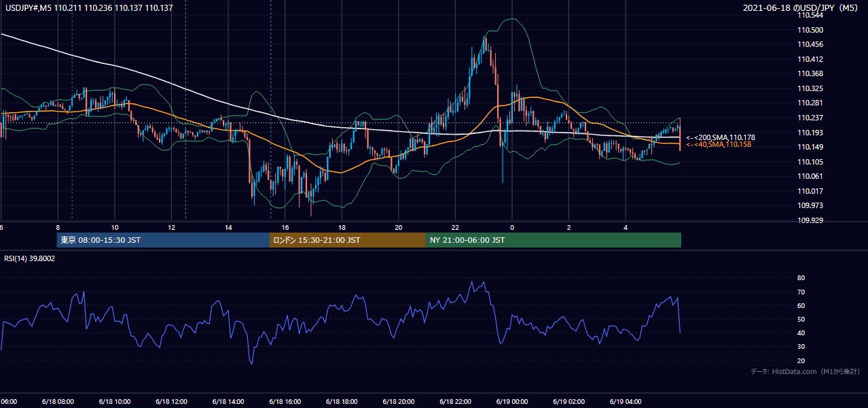Click price level 110.456 on the axis
Image resolution: width=868 pixels, height=408 pixels.
[810, 45]
